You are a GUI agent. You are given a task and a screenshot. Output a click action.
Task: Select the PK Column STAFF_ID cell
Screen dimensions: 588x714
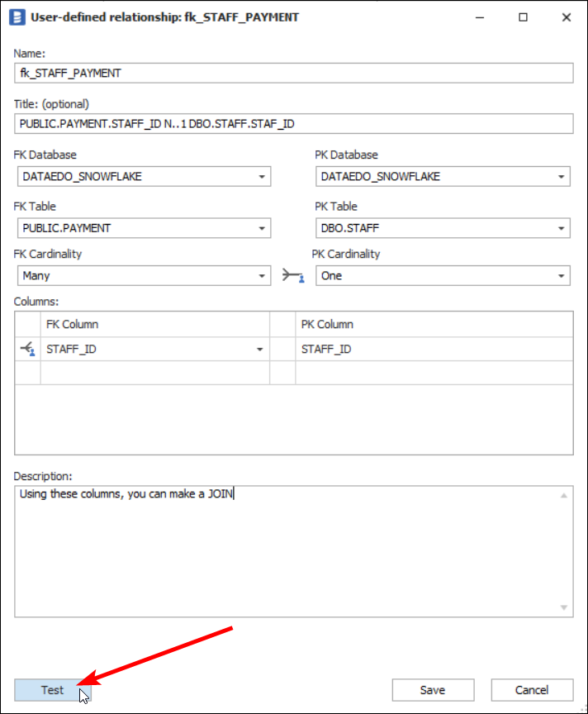coord(433,350)
